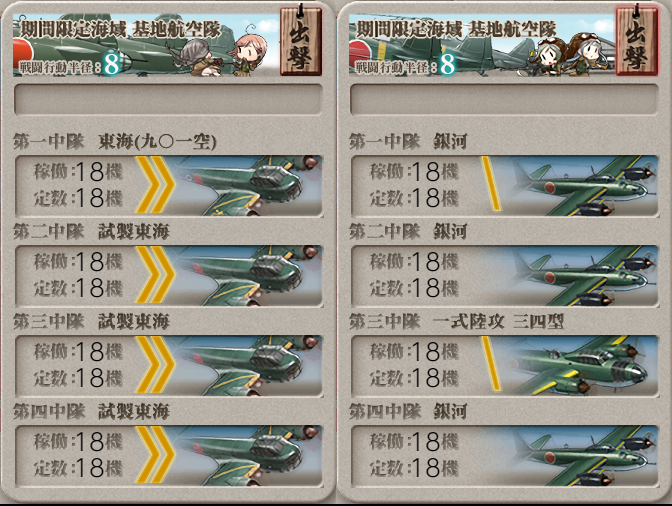Screen dimensions: 672x506
Task: Select right 第一中隊 銀河 plane slot
Action: [505, 186]
